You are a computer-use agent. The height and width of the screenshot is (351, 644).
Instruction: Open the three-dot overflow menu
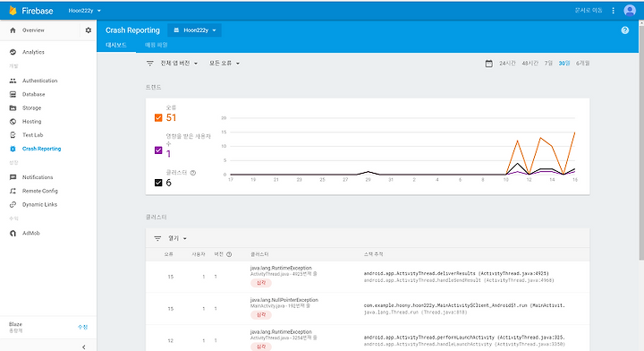tap(614, 11)
